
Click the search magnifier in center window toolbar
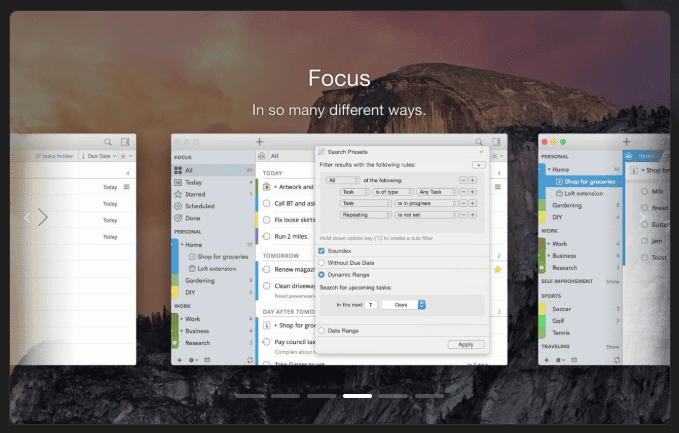coord(479,142)
